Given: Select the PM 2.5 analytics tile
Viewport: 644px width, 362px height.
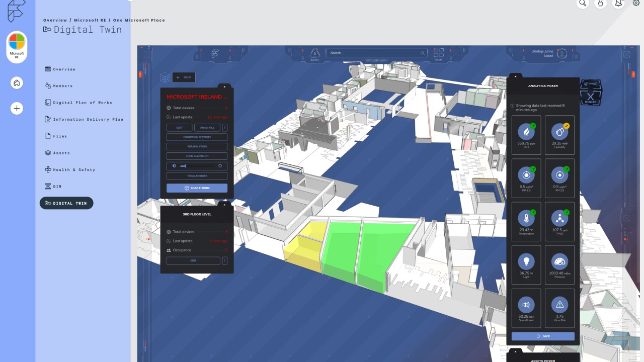Looking at the screenshot, I should pyautogui.click(x=559, y=177).
